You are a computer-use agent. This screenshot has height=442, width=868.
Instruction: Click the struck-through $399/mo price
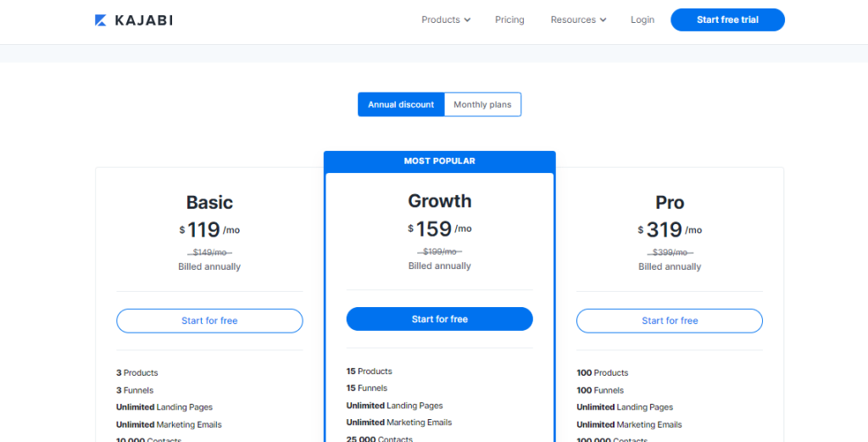(670, 253)
